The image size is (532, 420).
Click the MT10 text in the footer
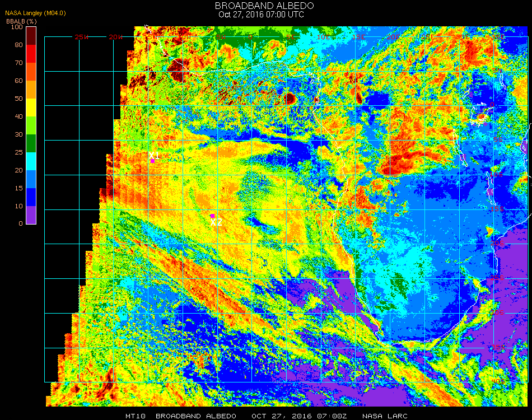pyautogui.click(x=136, y=416)
